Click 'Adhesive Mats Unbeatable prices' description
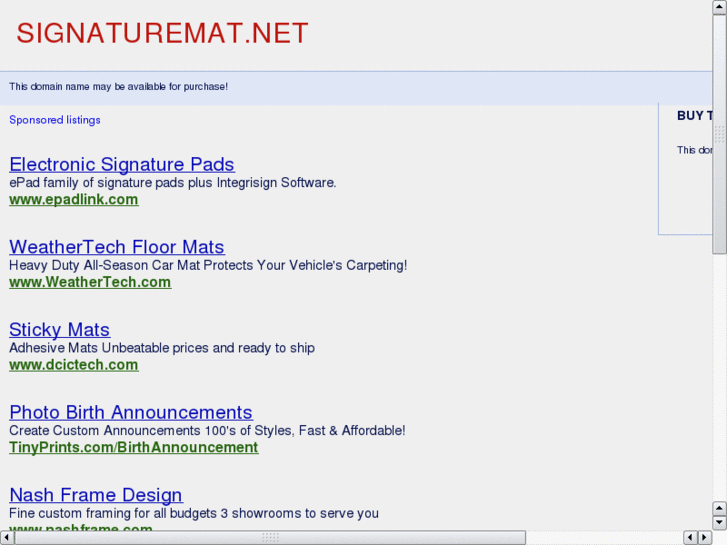This screenshot has height=545, width=727. [162, 348]
